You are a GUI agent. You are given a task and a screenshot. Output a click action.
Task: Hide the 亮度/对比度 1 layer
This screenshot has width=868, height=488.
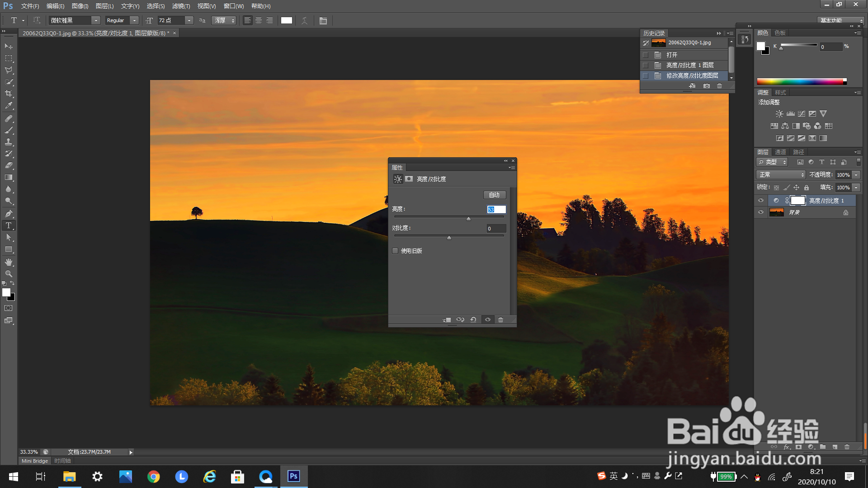(761, 201)
